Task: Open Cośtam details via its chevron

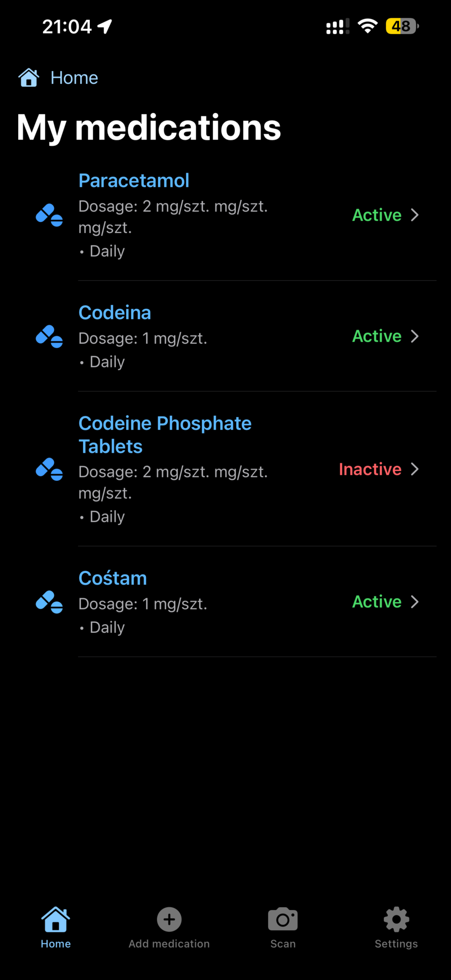Action: click(x=415, y=602)
